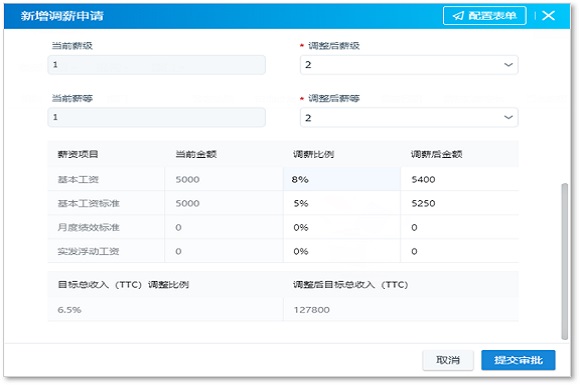Close the 新增调薪申请 dialog

[x=548, y=16]
